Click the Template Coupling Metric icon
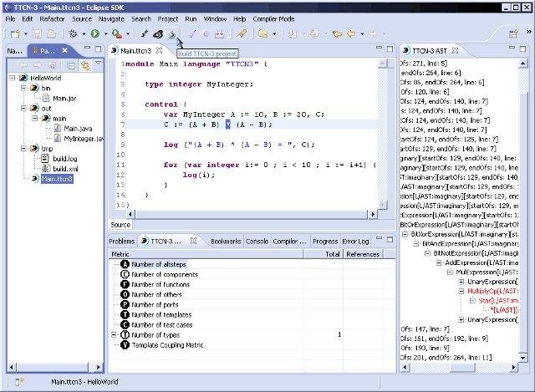The image size is (535, 392). [125, 345]
